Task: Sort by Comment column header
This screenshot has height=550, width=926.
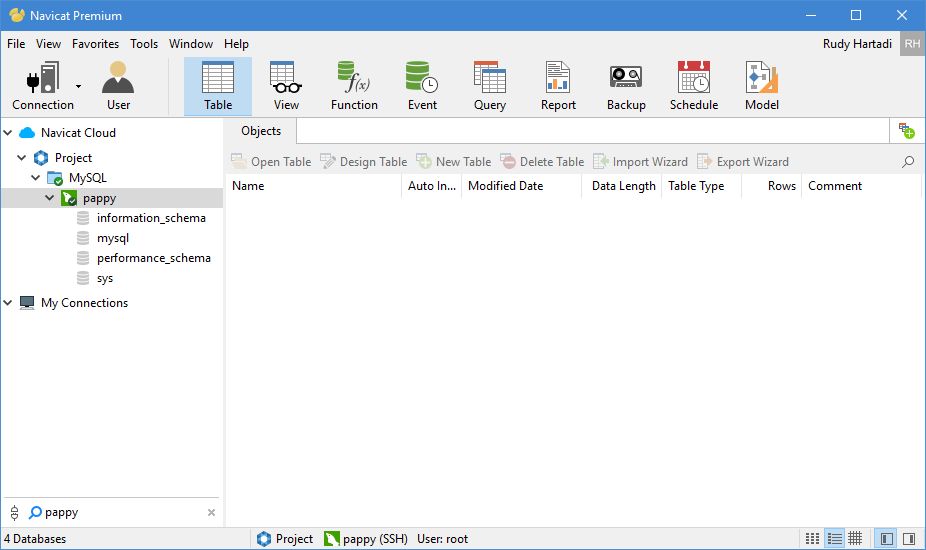Action: tap(862, 186)
